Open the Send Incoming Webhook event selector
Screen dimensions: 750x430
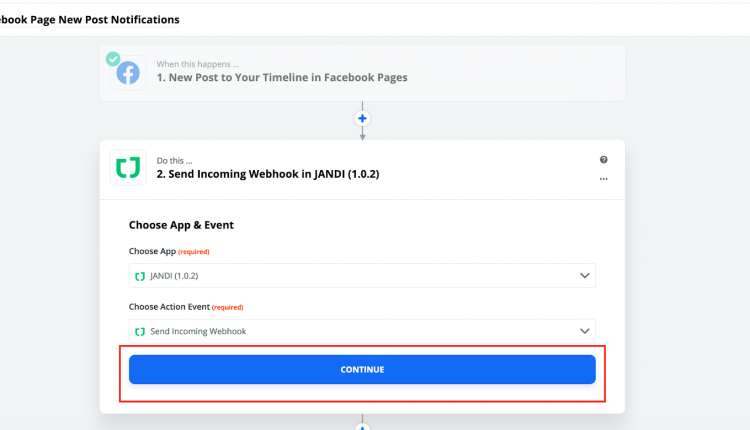(362, 331)
